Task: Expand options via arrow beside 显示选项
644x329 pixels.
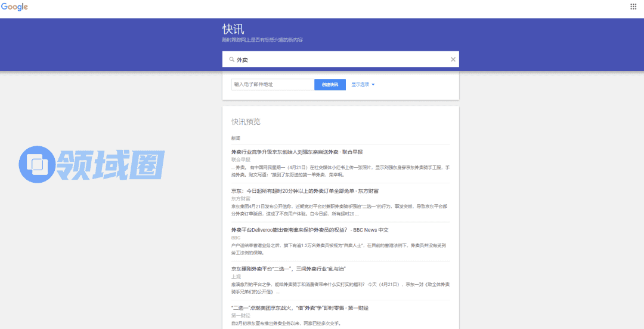Action: tap(373, 85)
